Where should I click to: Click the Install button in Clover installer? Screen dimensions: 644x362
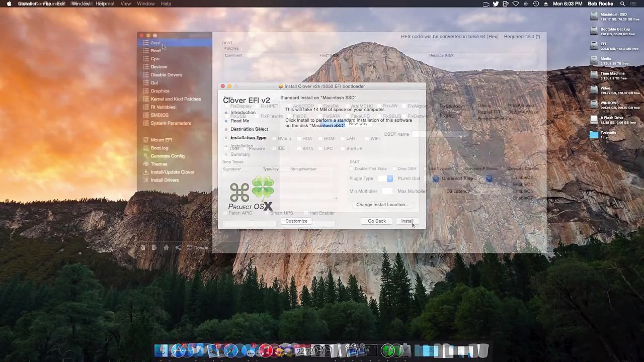[407, 221]
